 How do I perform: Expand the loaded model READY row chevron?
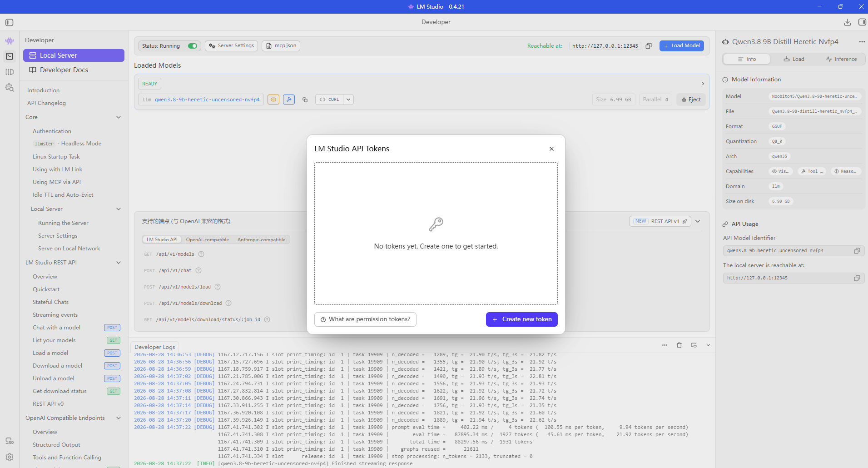click(703, 84)
